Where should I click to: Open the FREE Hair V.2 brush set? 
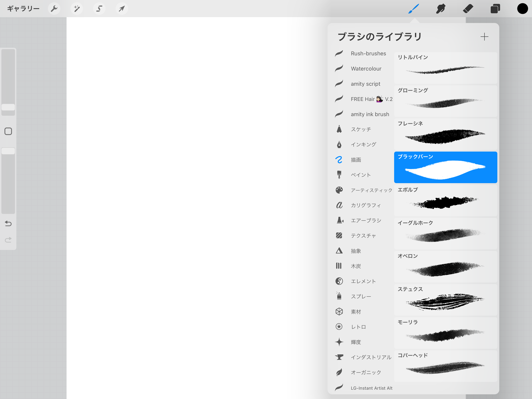pyautogui.click(x=364, y=99)
